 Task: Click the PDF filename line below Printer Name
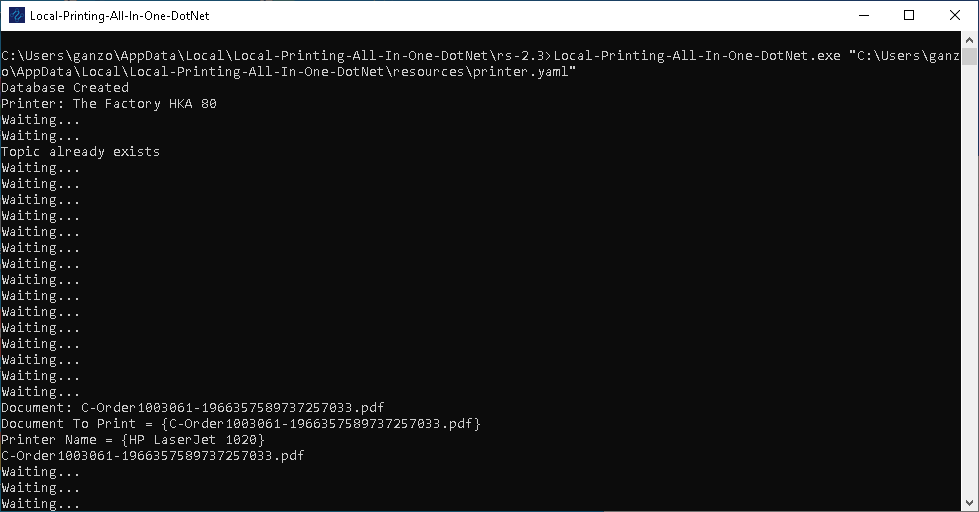[153, 456]
